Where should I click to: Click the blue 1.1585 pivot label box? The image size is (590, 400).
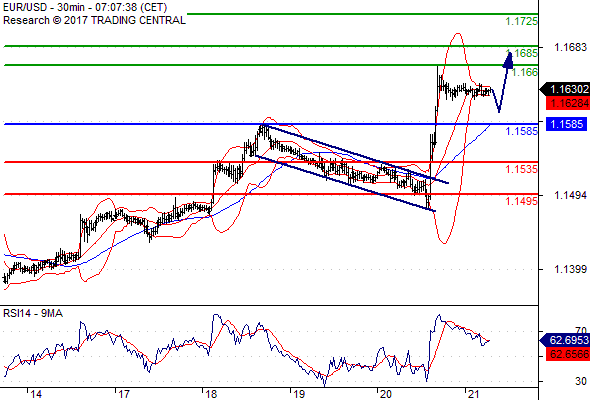pyautogui.click(x=566, y=124)
